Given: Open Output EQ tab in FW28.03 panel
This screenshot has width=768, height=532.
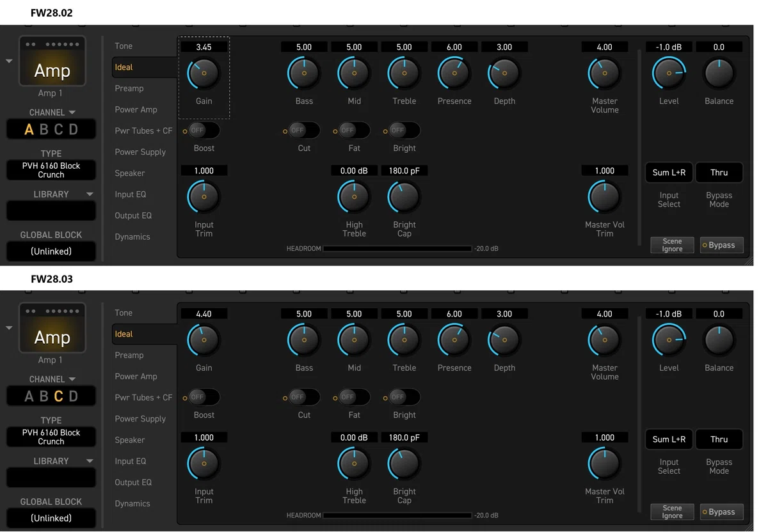Looking at the screenshot, I should click(x=133, y=482).
